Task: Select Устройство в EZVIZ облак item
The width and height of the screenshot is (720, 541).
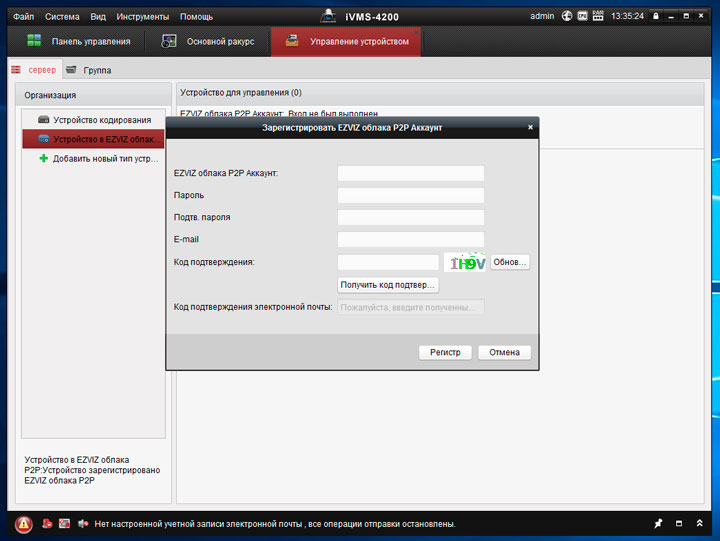Action: click(x=94, y=139)
